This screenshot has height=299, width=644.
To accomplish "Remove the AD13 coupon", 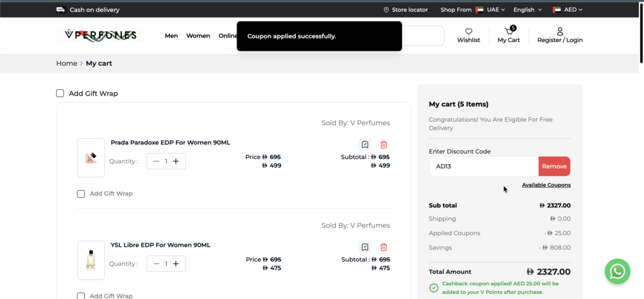I will point(555,166).
